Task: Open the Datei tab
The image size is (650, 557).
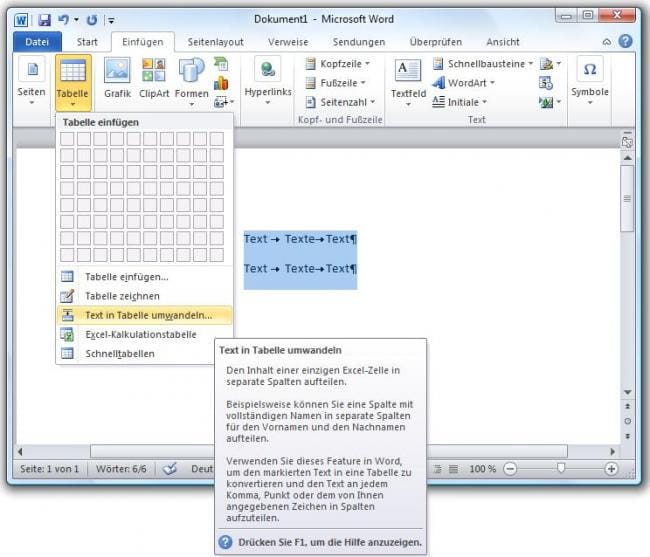Action: tap(37, 42)
